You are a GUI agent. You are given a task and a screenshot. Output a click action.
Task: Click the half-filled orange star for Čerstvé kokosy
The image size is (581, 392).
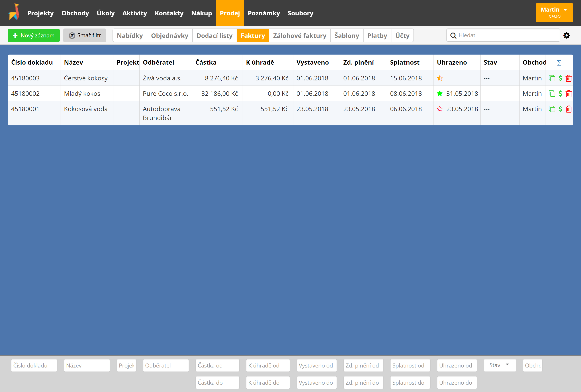pos(440,78)
